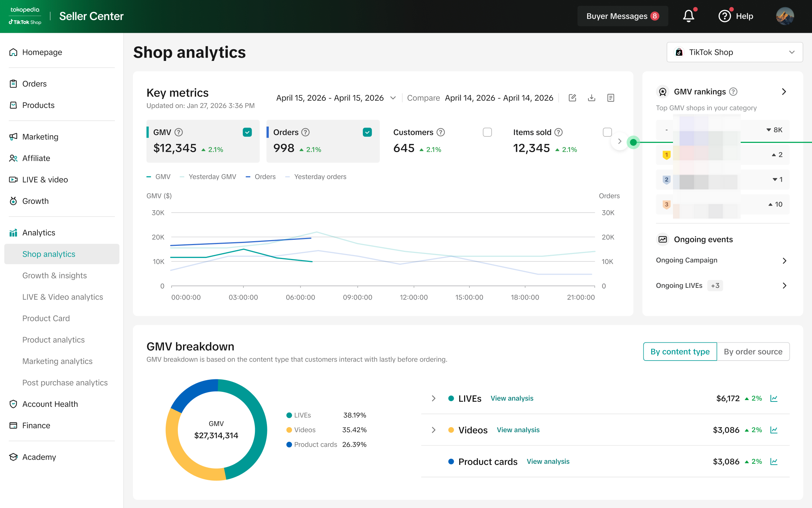Uncheck the Orders metric checkbox
The height and width of the screenshot is (508, 812).
tap(368, 132)
